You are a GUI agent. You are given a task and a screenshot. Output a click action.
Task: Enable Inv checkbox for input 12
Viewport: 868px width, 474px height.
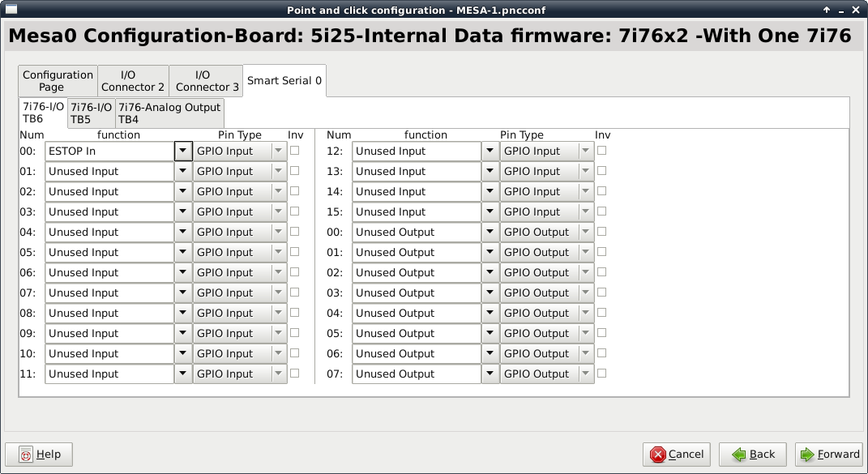coord(601,151)
